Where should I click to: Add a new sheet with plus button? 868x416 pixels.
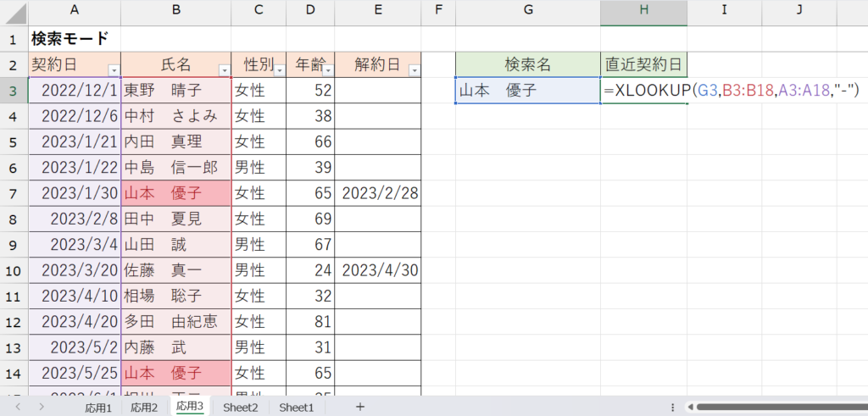360,408
